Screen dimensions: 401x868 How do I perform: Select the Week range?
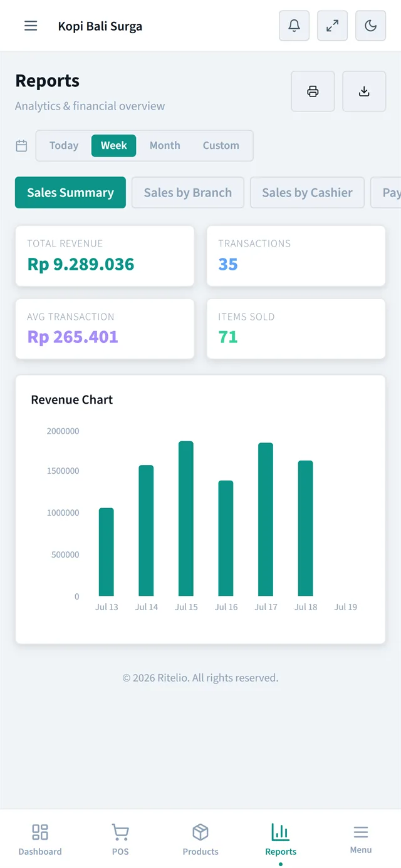pyautogui.click(x=113, y=145)
